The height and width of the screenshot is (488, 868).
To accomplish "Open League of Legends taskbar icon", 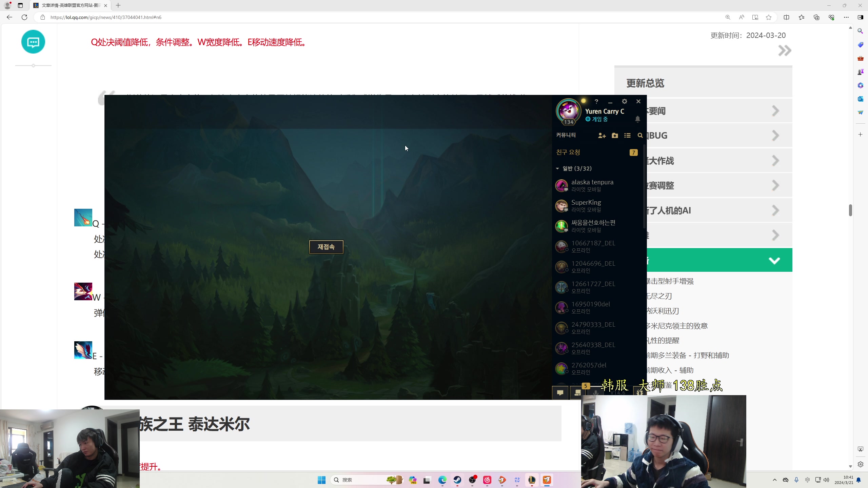I will coord(532,480).
